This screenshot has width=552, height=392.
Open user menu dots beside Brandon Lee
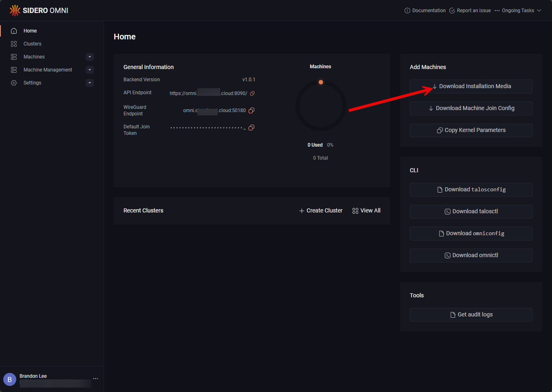(95, 379)
